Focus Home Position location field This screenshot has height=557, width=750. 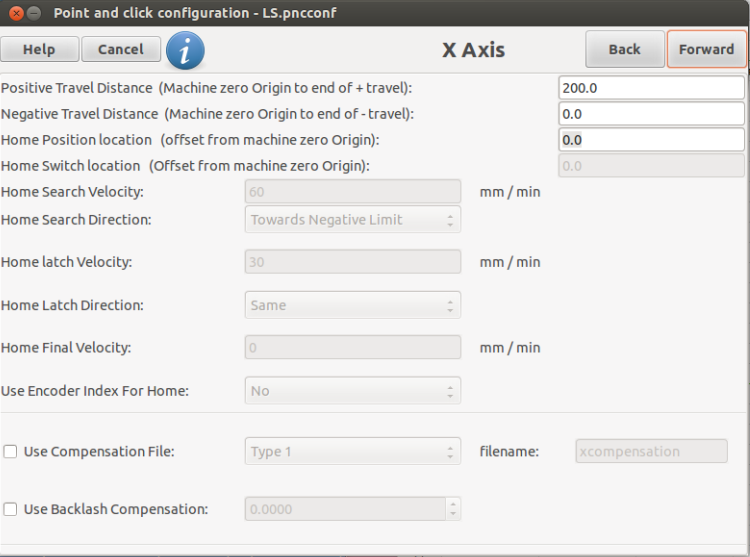click(x=651, y=140)
